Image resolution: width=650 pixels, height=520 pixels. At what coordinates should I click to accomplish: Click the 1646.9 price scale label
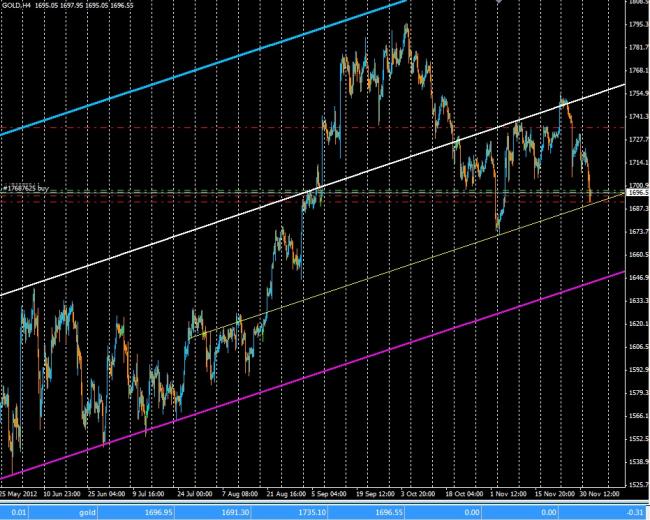(638, 277)
